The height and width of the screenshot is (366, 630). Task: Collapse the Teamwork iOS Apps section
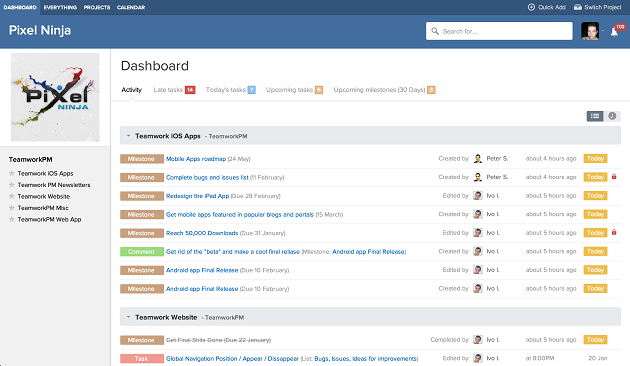(129, 136)
